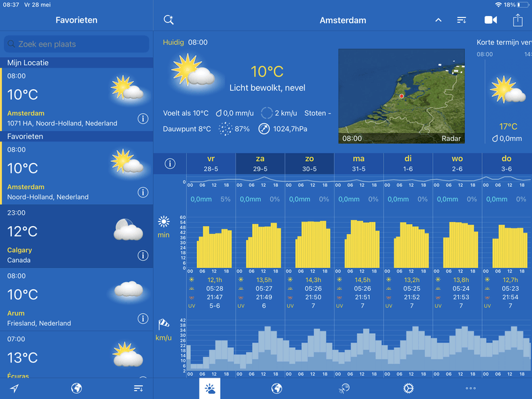
Task: Open the satellite radar tab in the bottom bar
Action: click(x=344, y=388)
